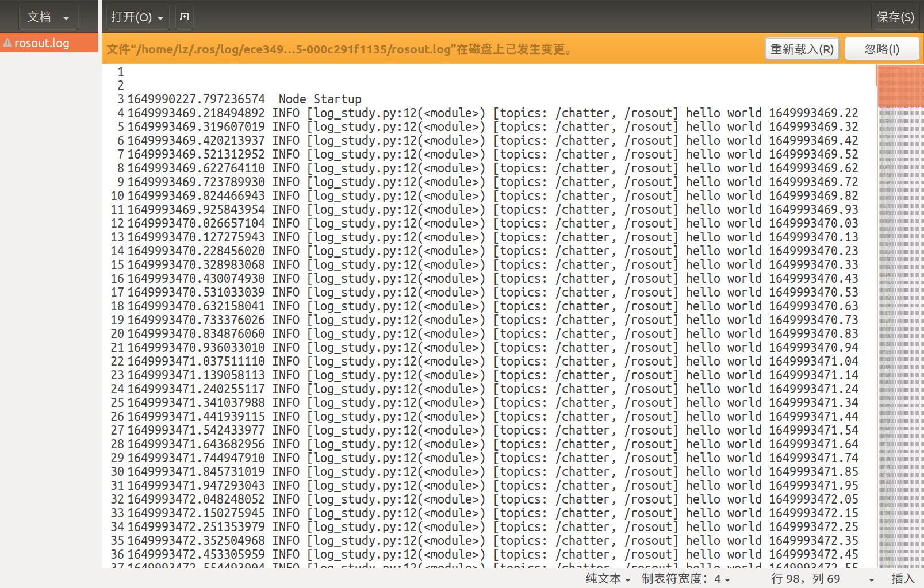This screenshot has width=924, height=588.
Task: Save the log file with 保存(S)
Action: (x=895, y=17)
